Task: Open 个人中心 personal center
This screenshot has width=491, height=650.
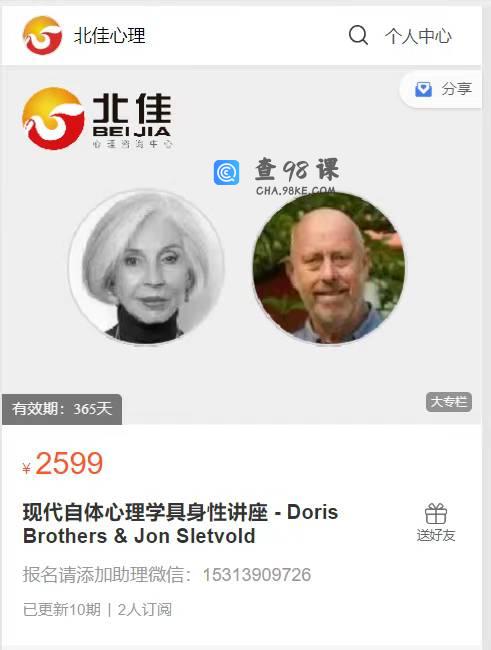Action: 418,36
